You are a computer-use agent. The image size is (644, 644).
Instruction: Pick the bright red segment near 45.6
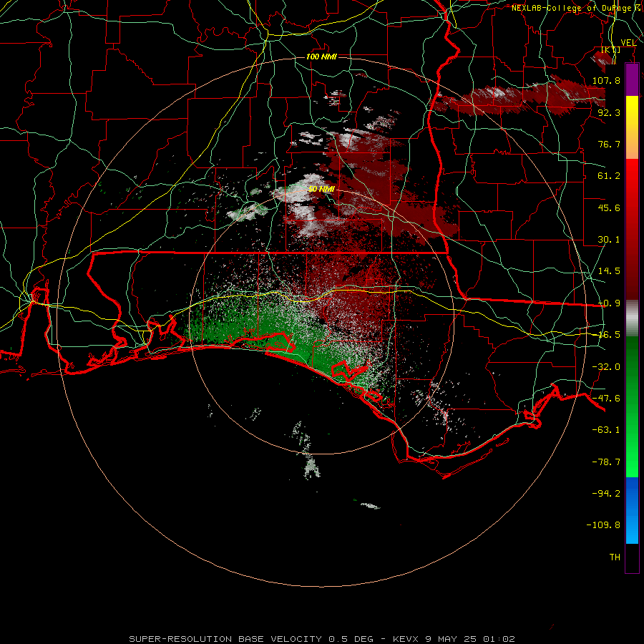coord(632,193)
